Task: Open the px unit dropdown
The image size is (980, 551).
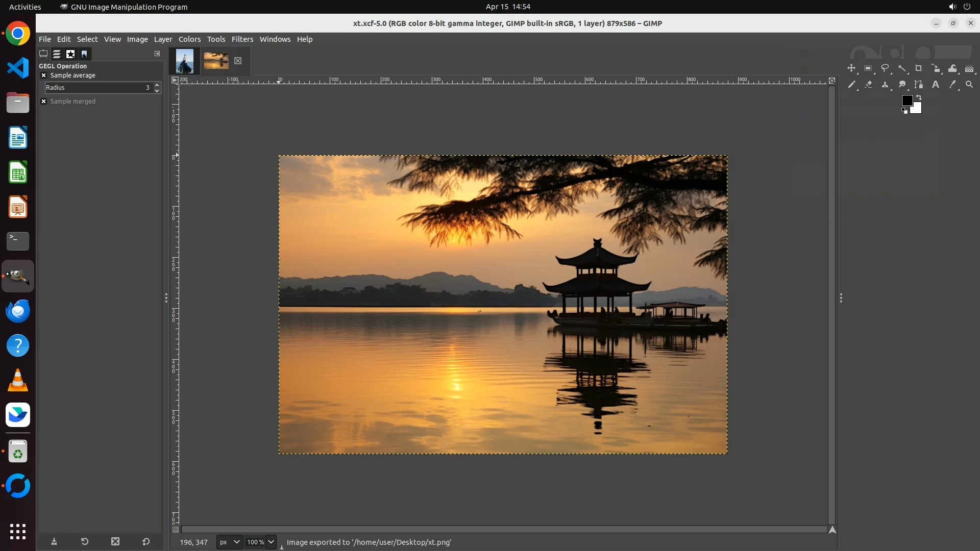Action: 229,542
